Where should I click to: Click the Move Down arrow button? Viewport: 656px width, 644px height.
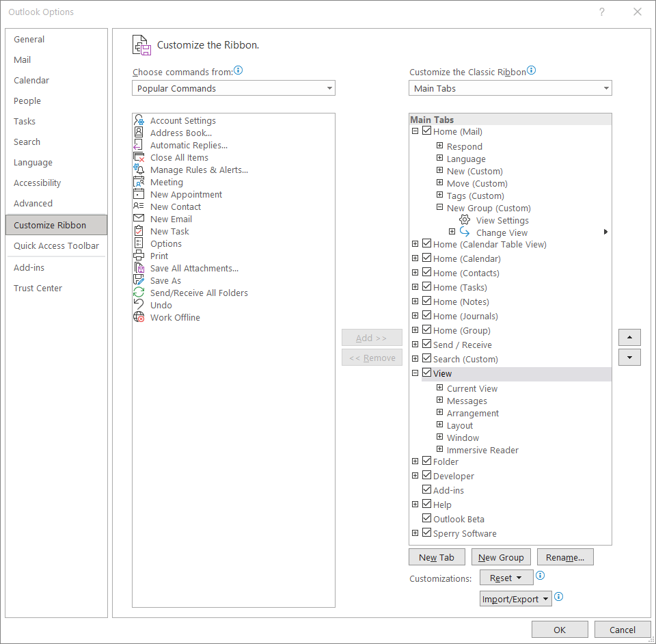coord(629,358)
